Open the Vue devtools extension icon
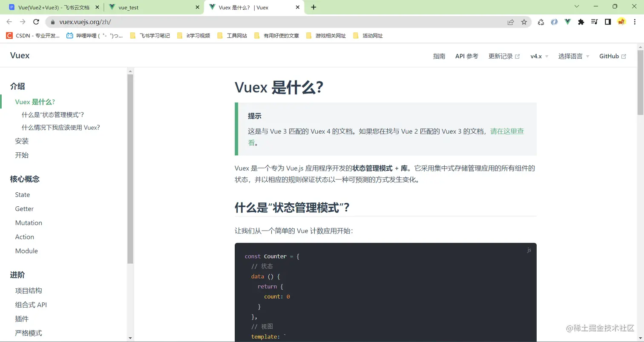 [x=567, y=22]
